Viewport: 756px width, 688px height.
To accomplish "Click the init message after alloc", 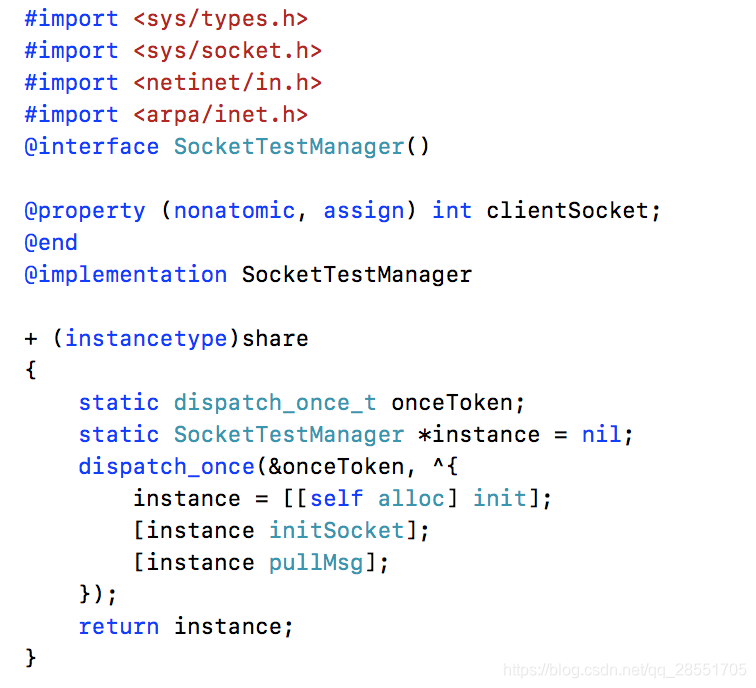I will coord(500,499).
